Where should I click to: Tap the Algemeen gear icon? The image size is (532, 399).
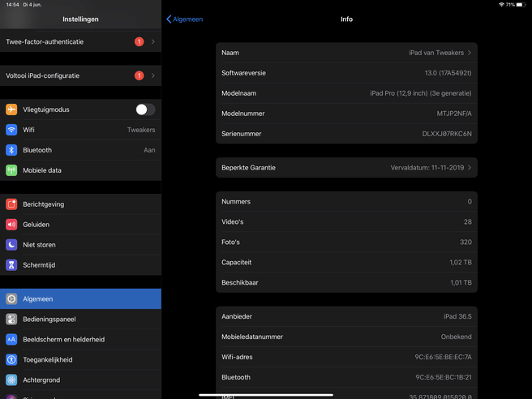pyautogui.click(x=11, y=299)
